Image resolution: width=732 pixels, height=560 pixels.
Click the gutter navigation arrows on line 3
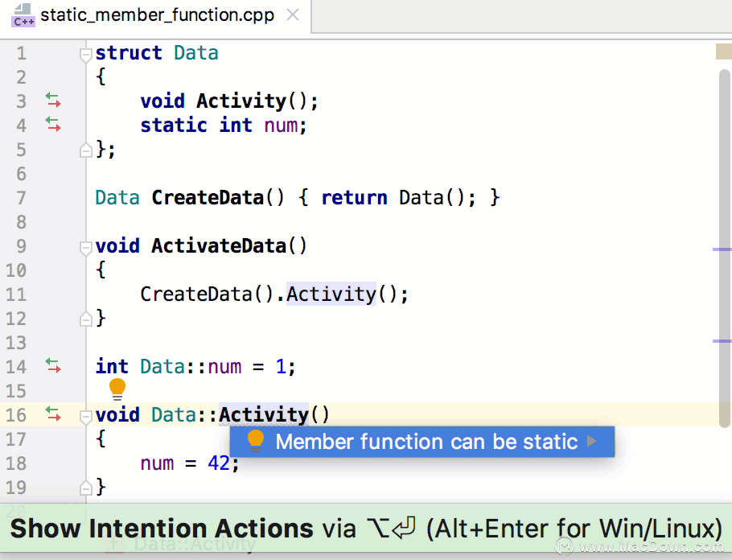pos(53,101)
